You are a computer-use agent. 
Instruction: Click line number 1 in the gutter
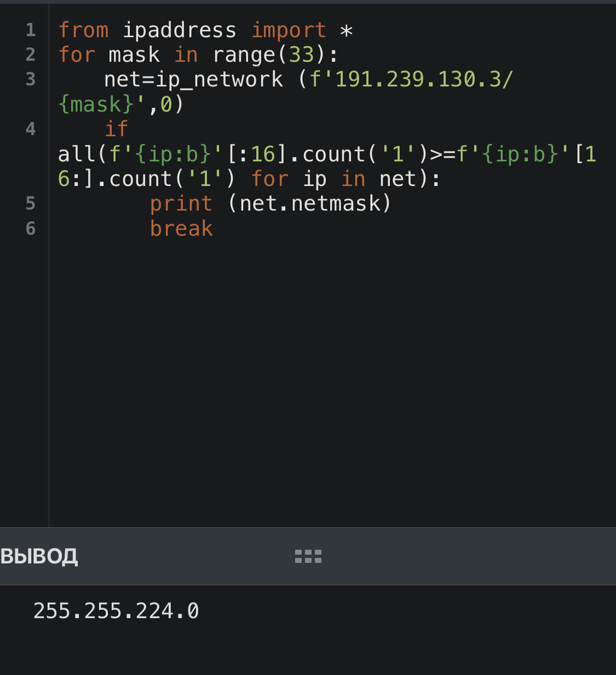[30, 30]
